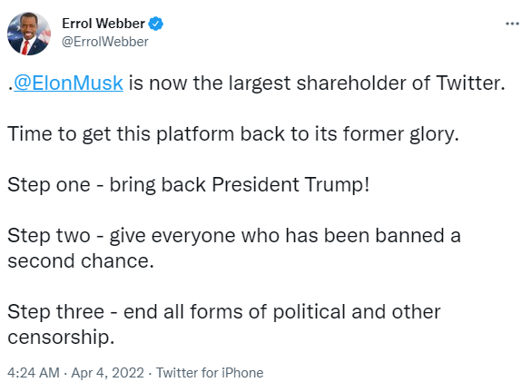Click the 'Step two - give everyone' line
532x392 pixels.
tap(234, 236)
